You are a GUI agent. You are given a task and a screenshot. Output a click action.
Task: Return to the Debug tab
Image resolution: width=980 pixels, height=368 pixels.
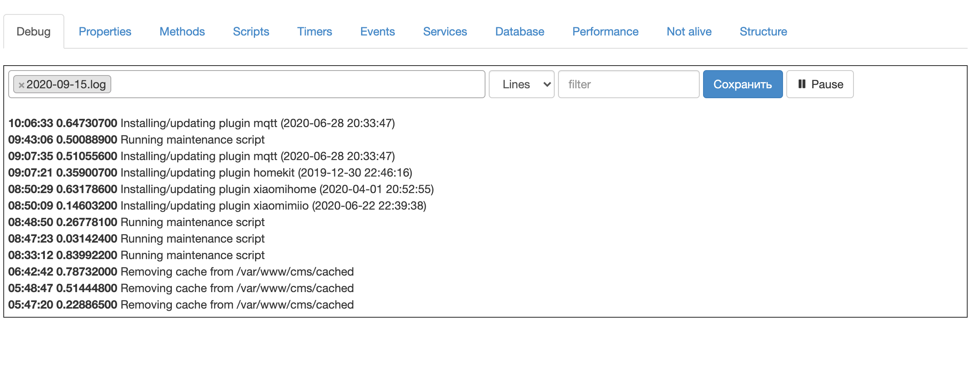(33, 31)
